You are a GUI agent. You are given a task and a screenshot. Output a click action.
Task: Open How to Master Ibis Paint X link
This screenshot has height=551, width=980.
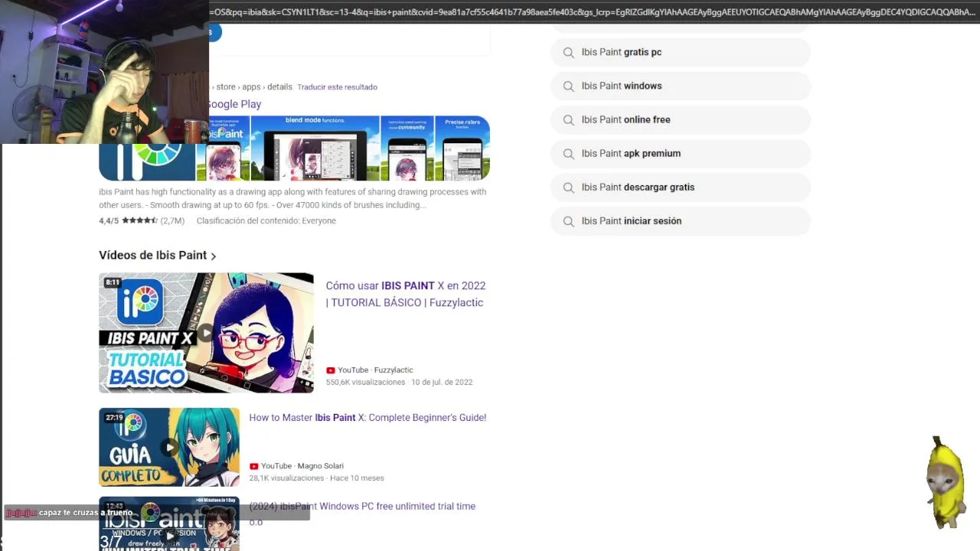click(x=367, y=418)
